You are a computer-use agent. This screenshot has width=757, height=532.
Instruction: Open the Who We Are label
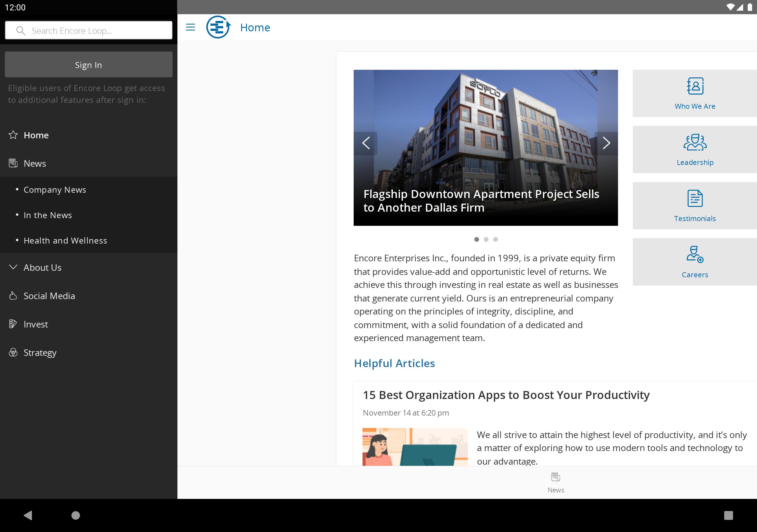tap(695, 106)
